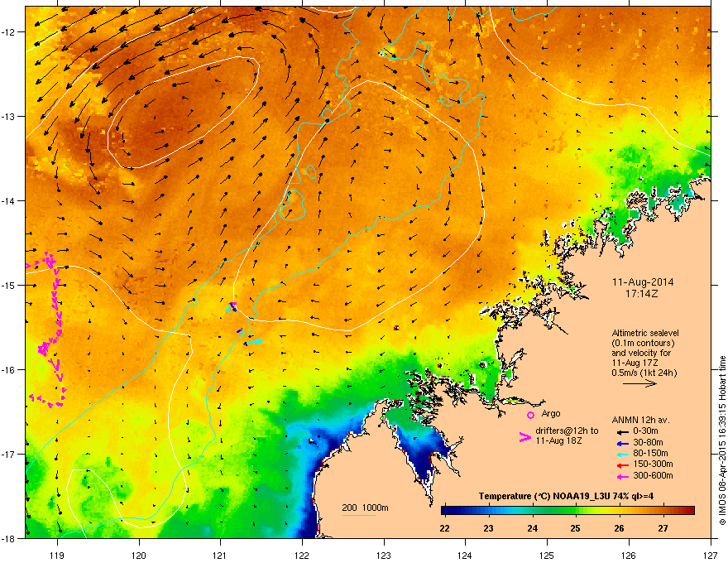The height and width of the screenshot is (563, 728).
Task: Click the 'drifters@12h to' legend text
Action: pyautogui.click(x=567, y=431)
